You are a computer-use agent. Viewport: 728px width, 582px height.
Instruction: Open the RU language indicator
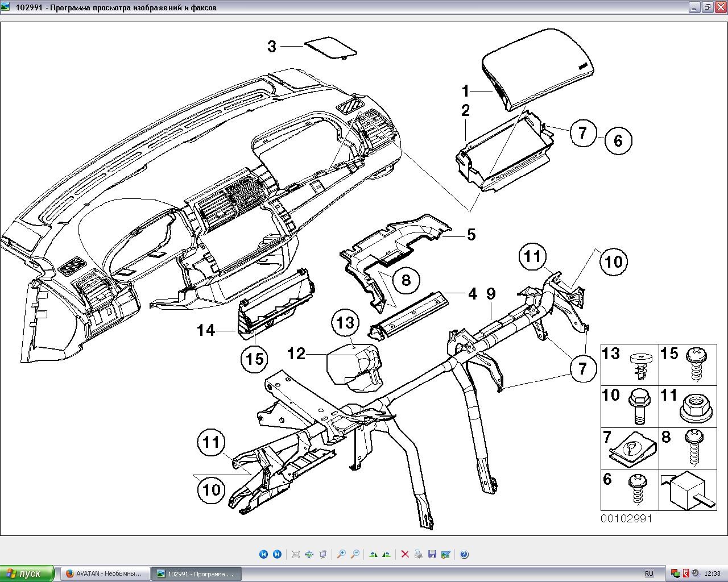[649, 574]
